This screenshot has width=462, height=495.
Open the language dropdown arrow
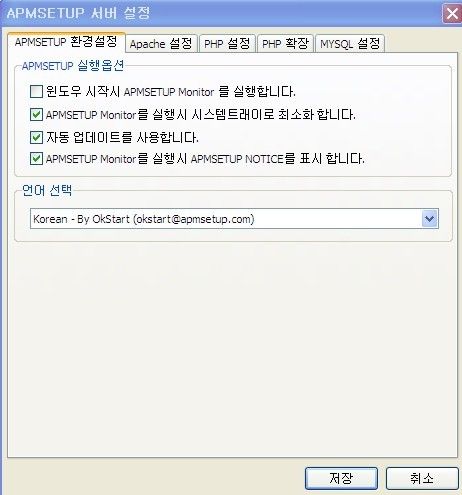(x=430, y=219)
